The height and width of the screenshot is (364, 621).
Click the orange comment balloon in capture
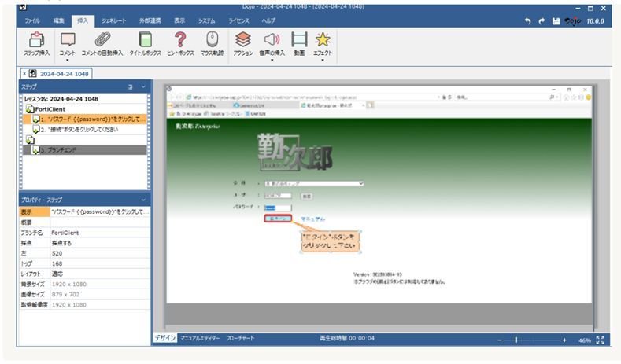(331, 241)
